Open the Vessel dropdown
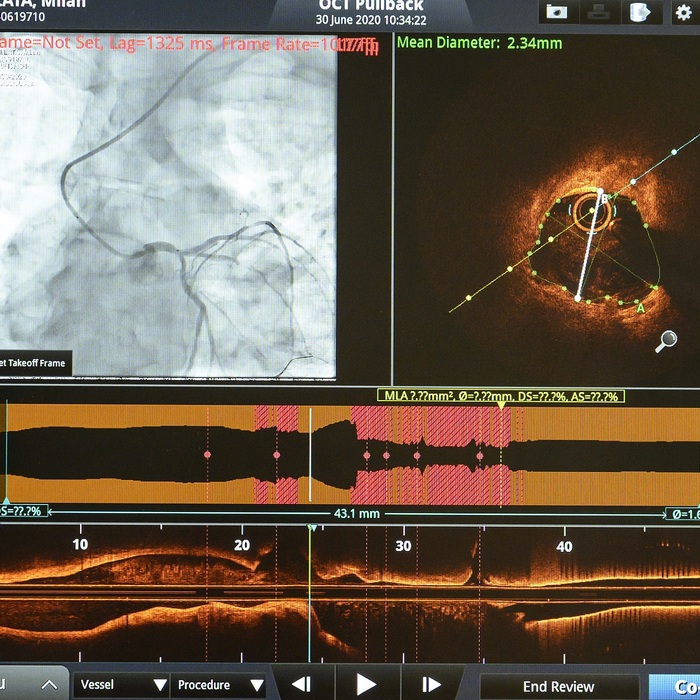The image size is (700, 700). (121, 686)
